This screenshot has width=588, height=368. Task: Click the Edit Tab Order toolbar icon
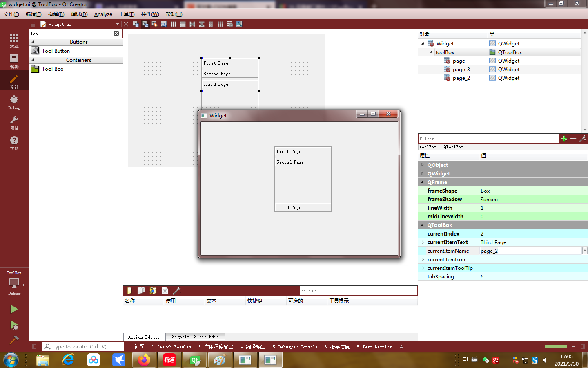[164, 24]
